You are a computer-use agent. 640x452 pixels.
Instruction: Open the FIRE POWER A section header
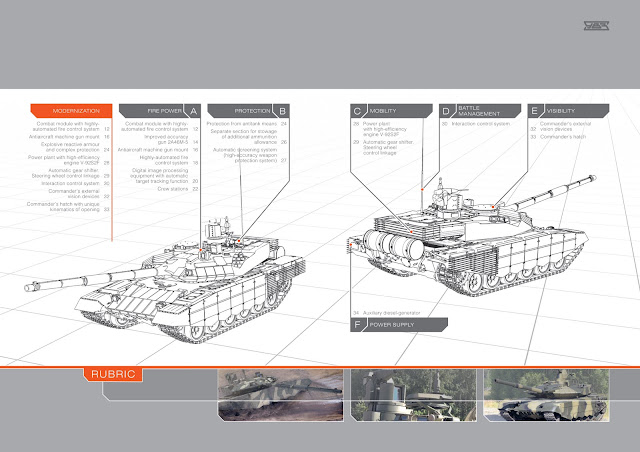pyautogui.click(x=160, y=111)
